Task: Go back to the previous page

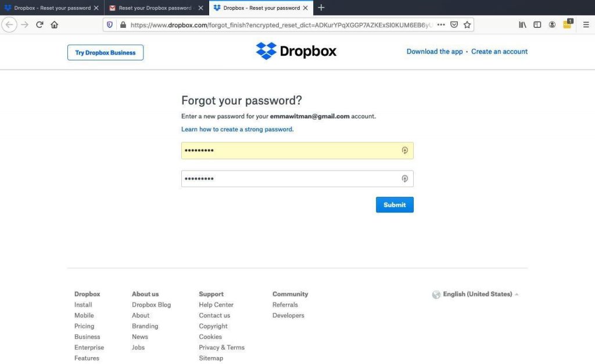Action: (9, 25)
